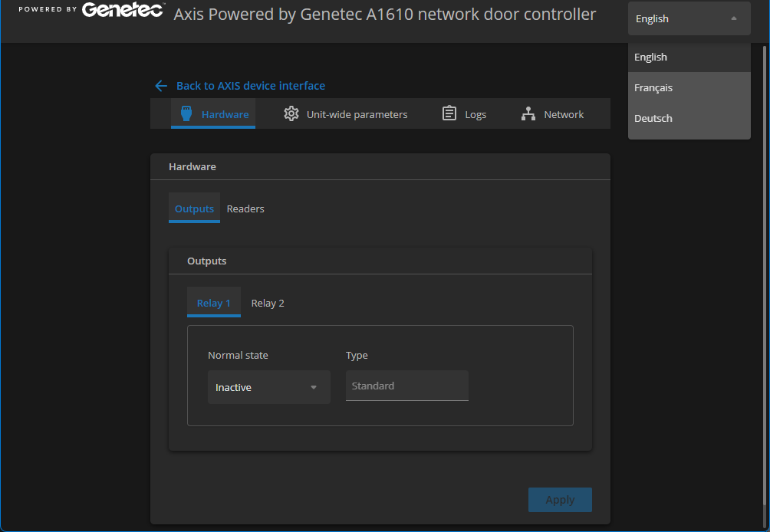Switch to the Relay 2 tab
The height and width of the screenshot is (532, 770).
268,303
